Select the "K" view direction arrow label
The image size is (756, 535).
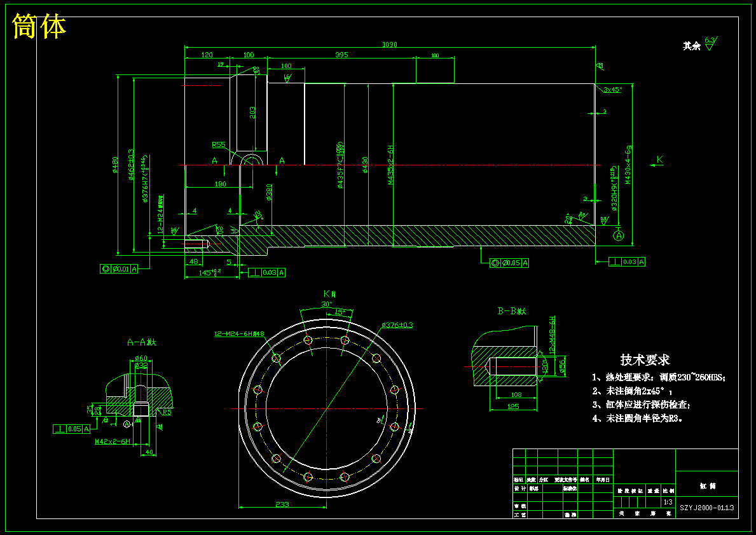coord(659,160)
